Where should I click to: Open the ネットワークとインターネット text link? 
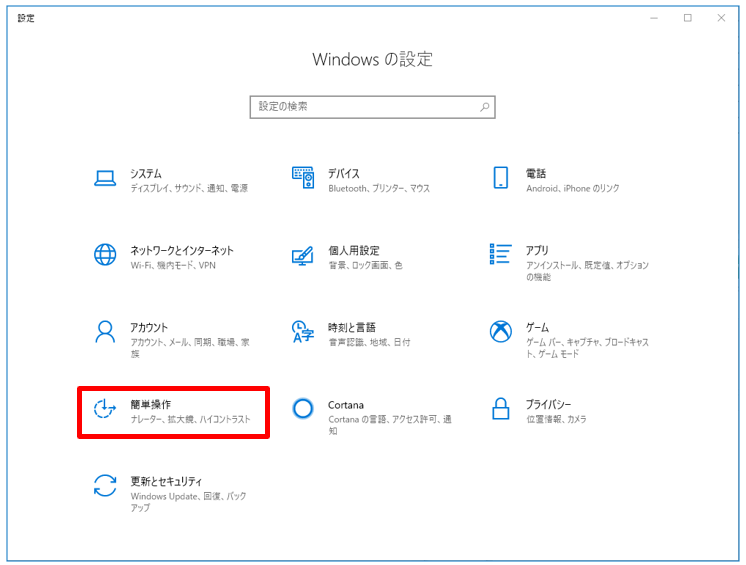click(182, 250)
